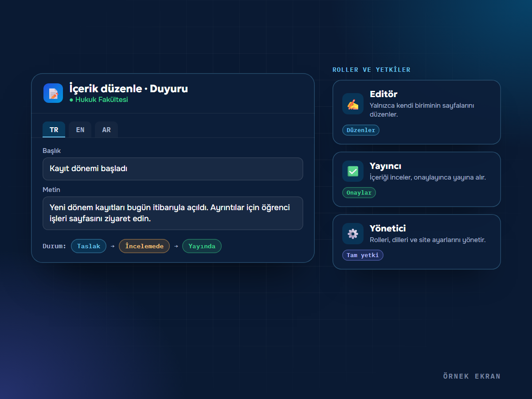This screenshot has width=532, height=399.
Task: Click the Başlık field label
Action: (x=51, y=151)
